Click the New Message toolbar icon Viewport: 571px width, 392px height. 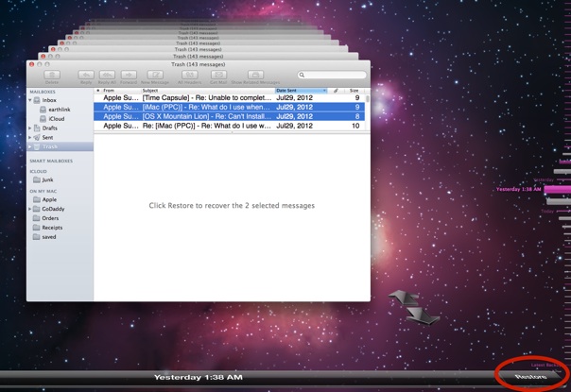click(155, 75)
